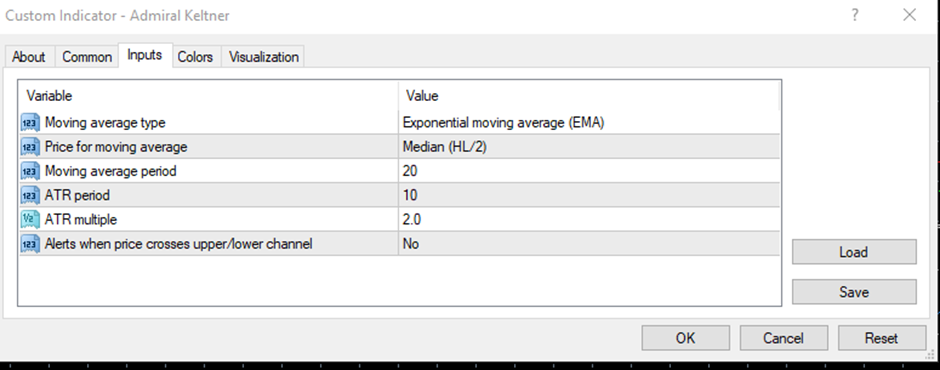Click the decimal icon beside ATR multiple

coord(30,220)
